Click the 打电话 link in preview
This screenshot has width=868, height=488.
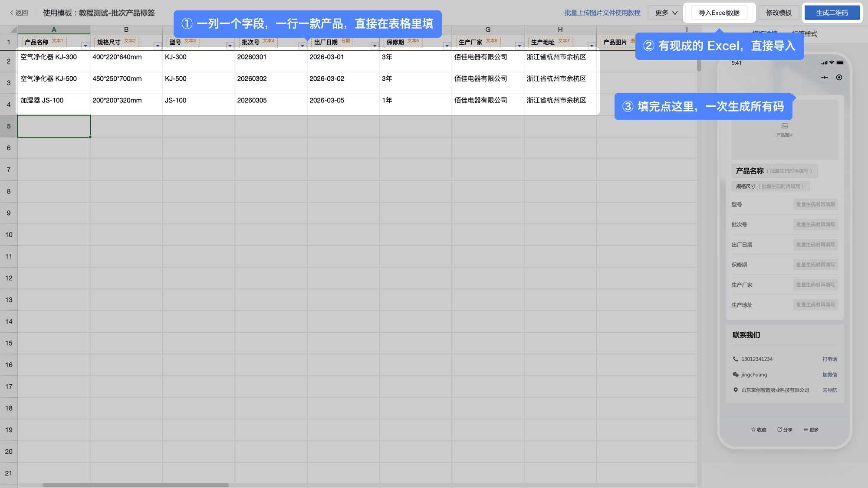click(829, 359)
